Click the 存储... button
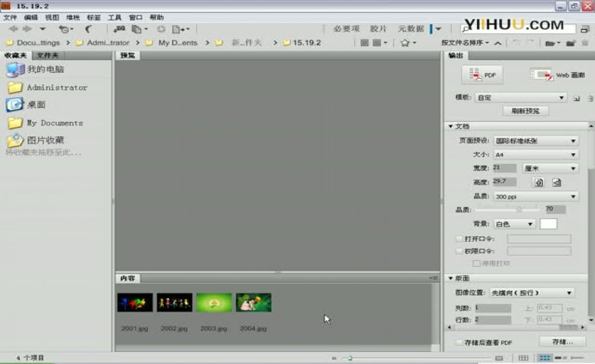 point(562,342)
